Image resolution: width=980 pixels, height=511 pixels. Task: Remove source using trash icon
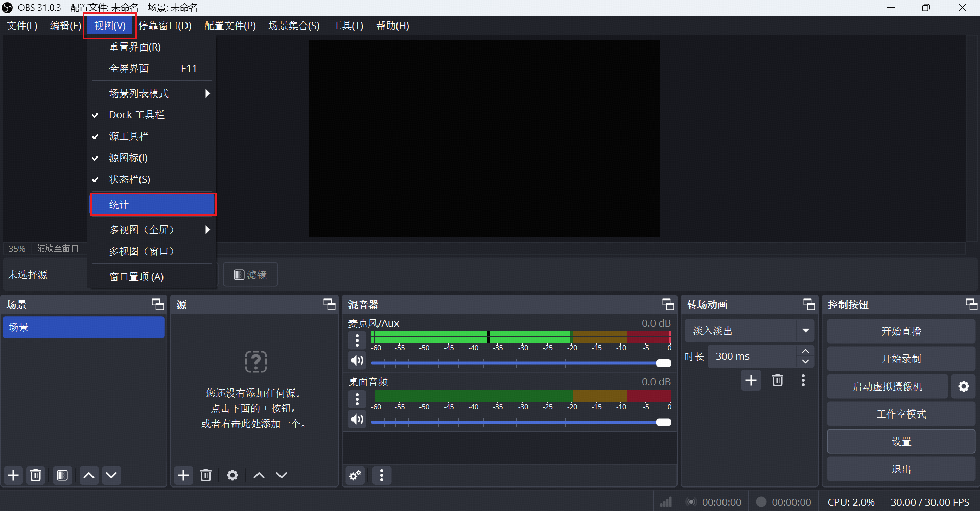pos(206,475)
